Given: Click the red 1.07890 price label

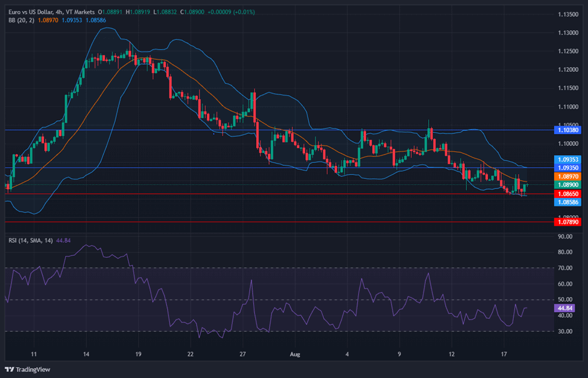Looking at the screenshot, I should click(x=567, y=222).
